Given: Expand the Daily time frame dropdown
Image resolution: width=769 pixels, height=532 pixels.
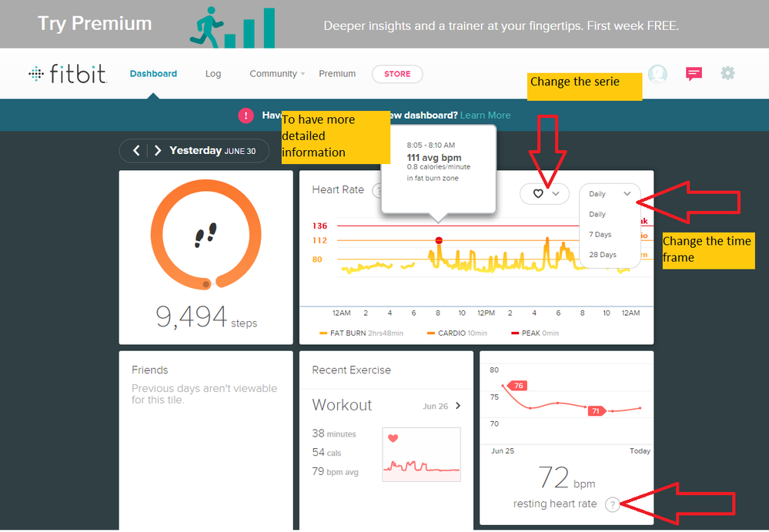Looking at the screenshot, I should pyautogui.click(x=610, y=194).
